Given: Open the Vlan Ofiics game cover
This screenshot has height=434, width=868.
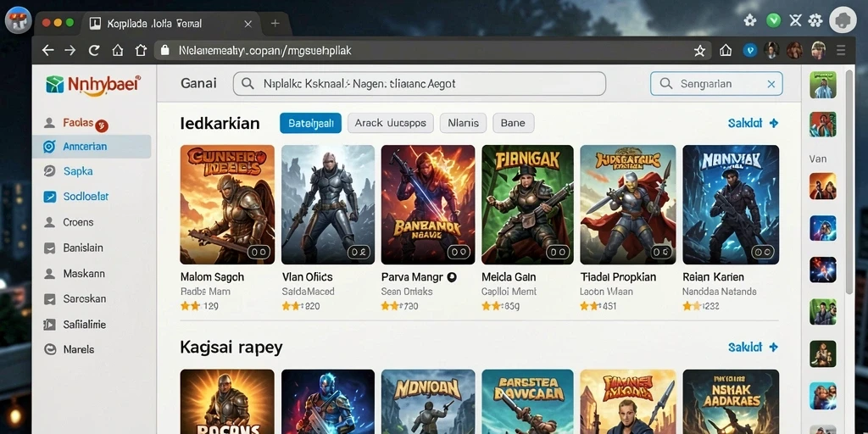Looking at the screenshot, I should point(328,204).
